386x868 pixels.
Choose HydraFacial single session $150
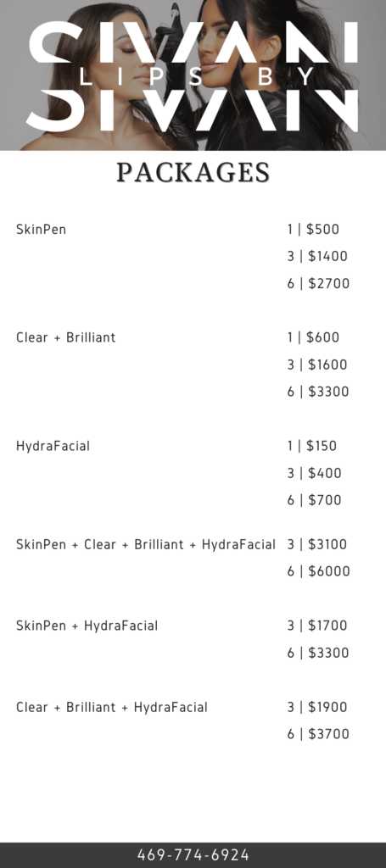pyautogui.click(x=312, y=446)
